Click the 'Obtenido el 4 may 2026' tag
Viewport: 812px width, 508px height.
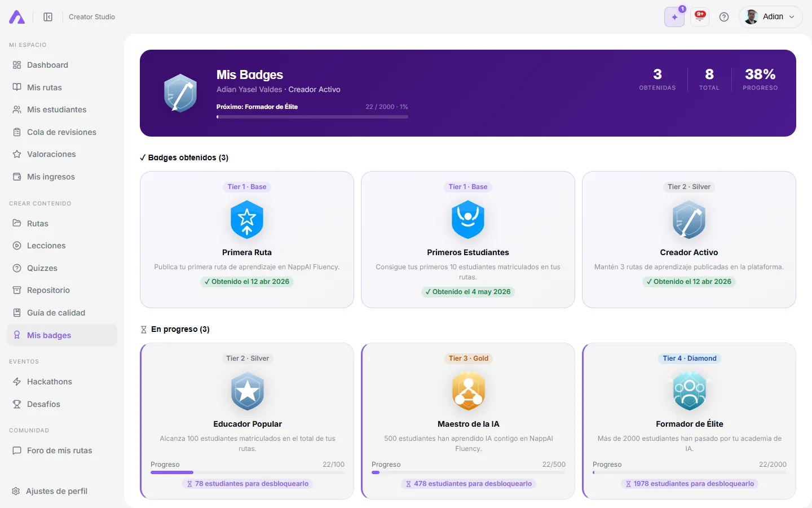[x=468, y=292]
